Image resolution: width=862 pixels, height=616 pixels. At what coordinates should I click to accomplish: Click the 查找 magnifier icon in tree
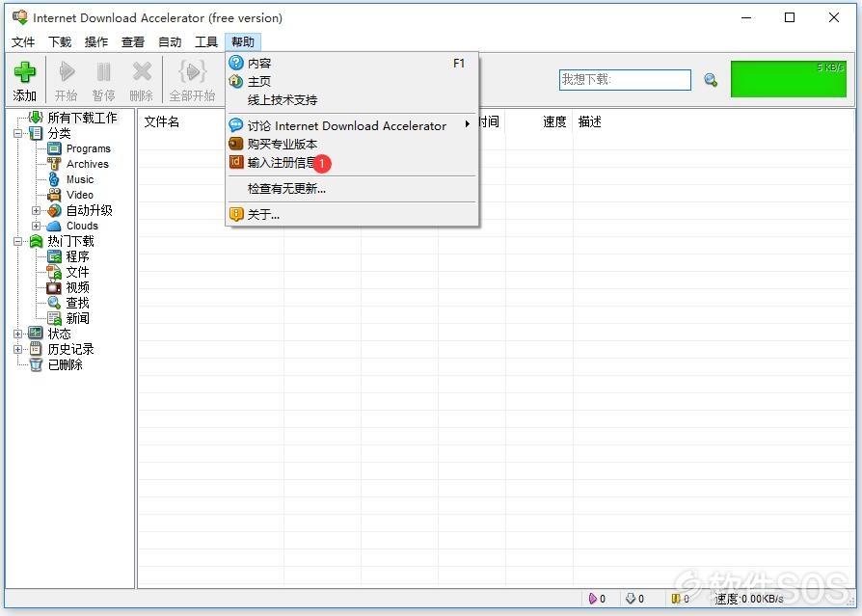(54, 303)
